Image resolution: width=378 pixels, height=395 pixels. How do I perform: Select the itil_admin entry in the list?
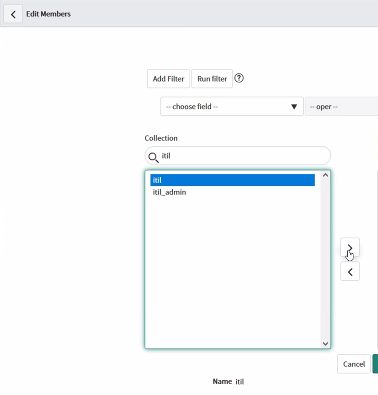pos(232,192)
